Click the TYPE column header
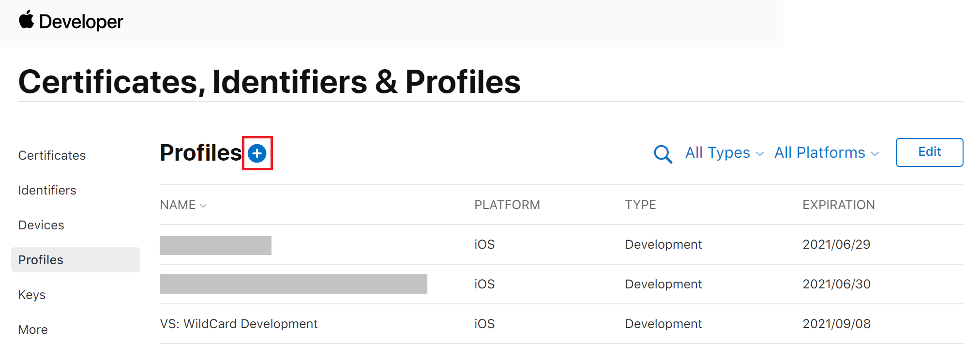 640,205
